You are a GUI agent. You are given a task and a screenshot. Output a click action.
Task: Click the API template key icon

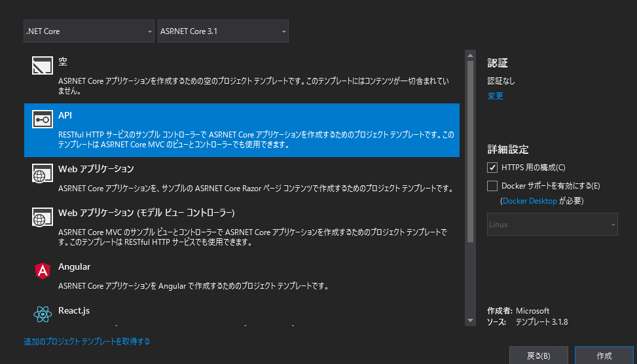pyautogui.click(x=43, y=119)
